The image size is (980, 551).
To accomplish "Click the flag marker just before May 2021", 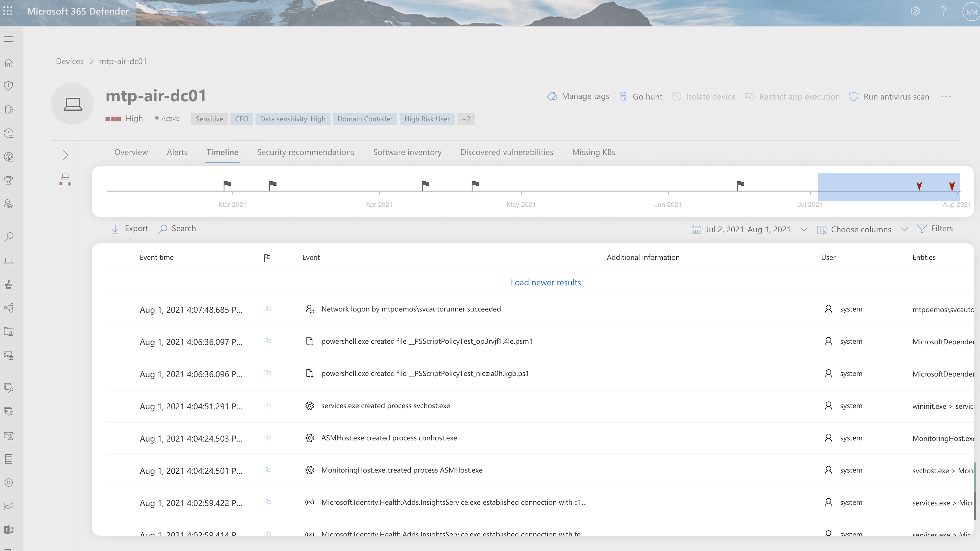I will (x=475, y=185).
